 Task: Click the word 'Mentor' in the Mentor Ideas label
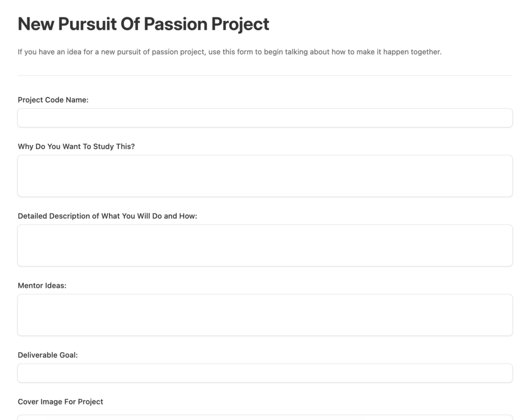point(30,286)
